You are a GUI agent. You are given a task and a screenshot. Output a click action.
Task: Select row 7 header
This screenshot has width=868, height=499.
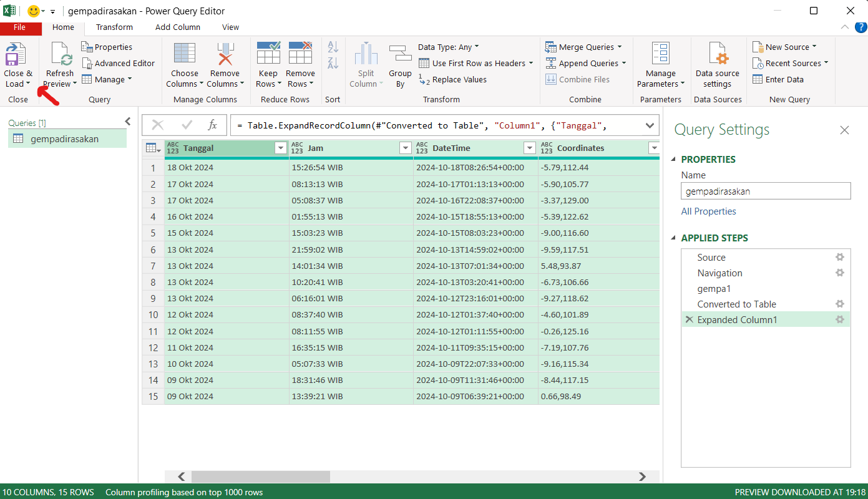[153, 266]
